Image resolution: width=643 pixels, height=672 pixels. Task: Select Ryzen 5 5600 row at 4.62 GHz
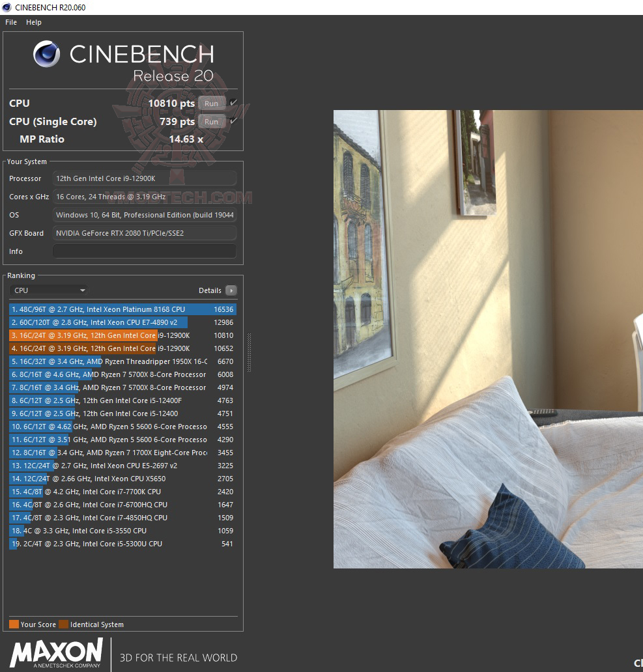coord(122,427)
